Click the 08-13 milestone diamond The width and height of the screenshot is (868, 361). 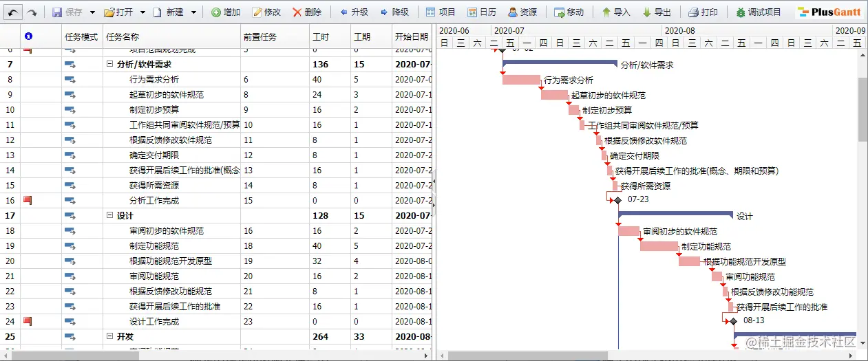(733, 321)
